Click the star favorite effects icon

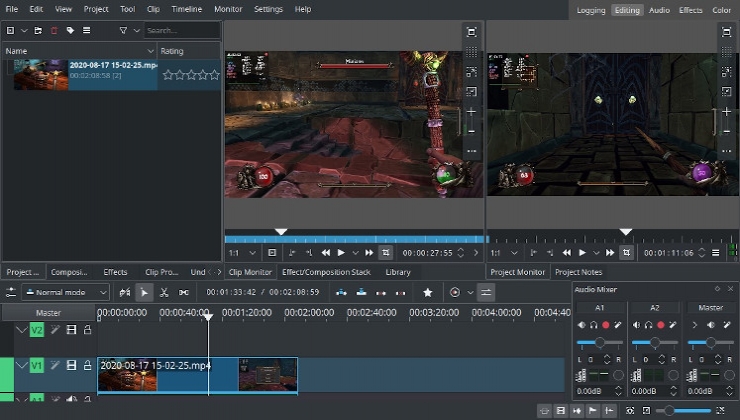428,293
